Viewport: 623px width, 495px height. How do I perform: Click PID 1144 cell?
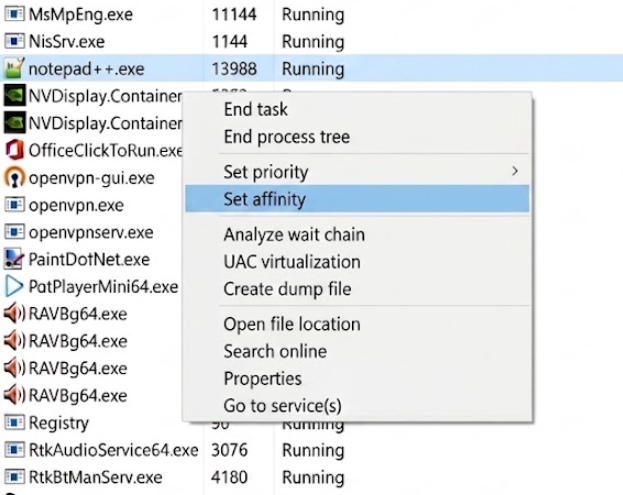point(229,41)
